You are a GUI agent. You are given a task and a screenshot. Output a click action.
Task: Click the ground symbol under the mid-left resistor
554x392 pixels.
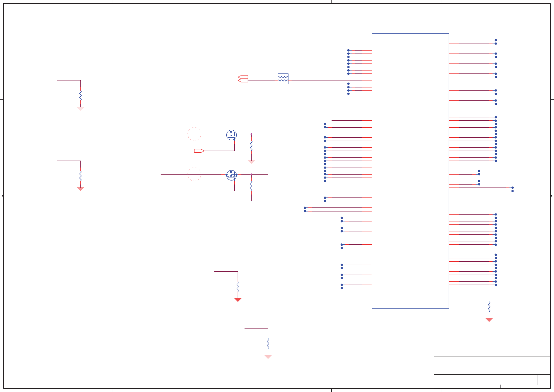click(x=80, y=189)
